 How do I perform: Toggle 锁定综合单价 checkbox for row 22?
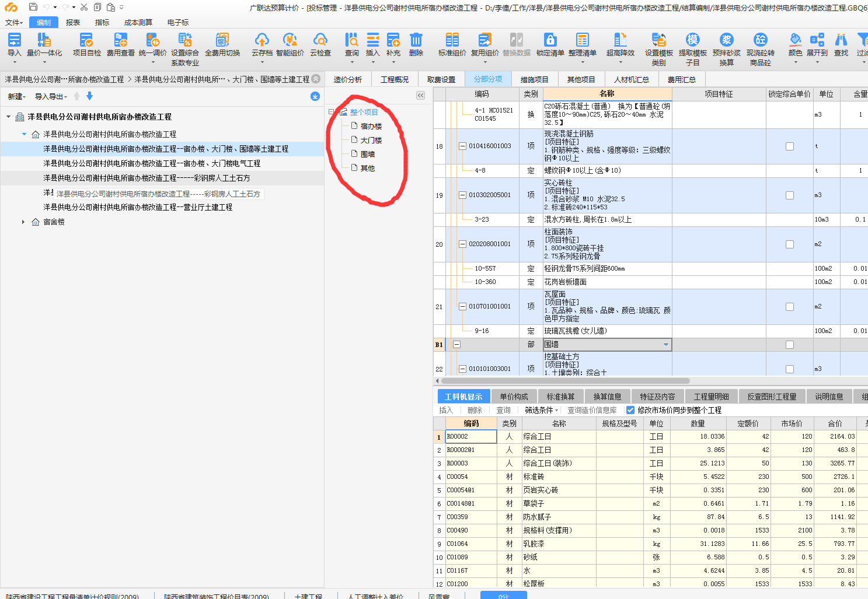coord(790,369)
